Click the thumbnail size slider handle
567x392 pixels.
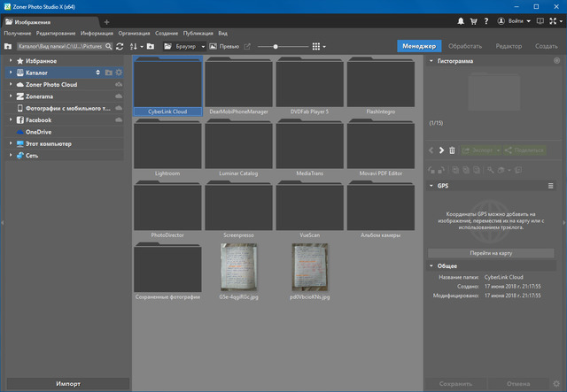(x=276, y=46)
